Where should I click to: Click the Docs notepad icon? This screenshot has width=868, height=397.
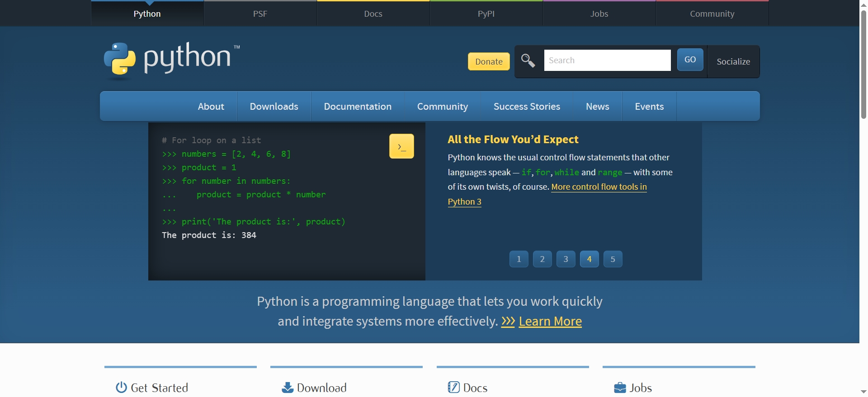pos(453,388)
